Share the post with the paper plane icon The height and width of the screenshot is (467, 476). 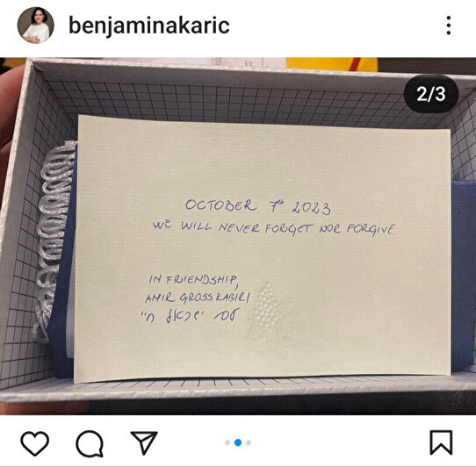point(144,442)
